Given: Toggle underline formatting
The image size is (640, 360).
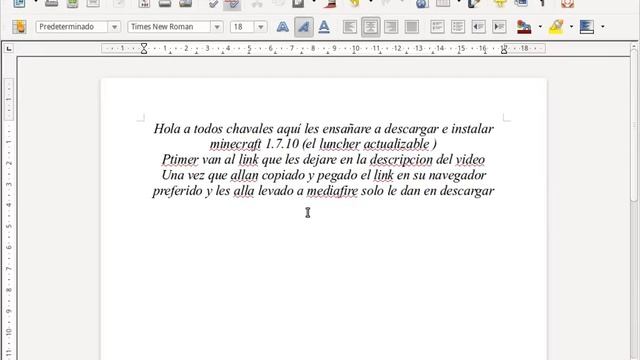Looking at the screenshot, I should click(x=324, y=27).
